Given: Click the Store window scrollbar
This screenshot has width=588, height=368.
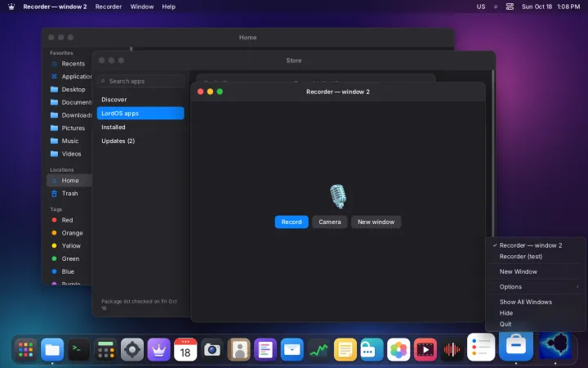Looking at the screenshot, I should 493,154.
